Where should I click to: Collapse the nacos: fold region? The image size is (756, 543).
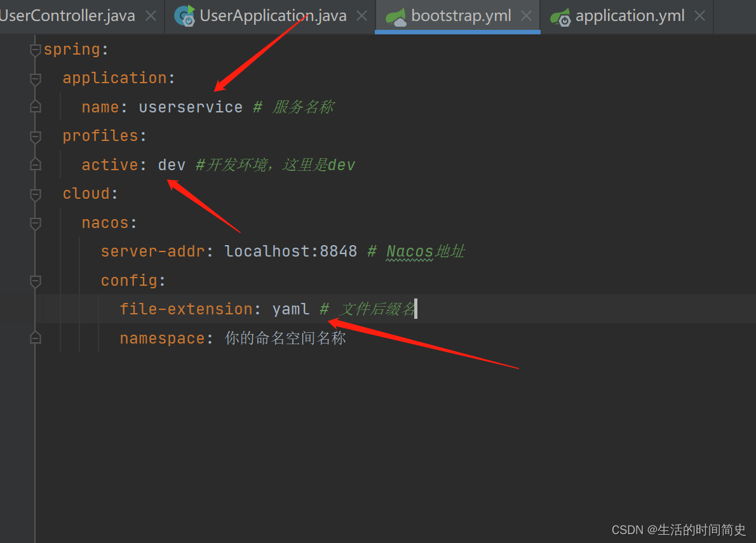(x=35, y=222)
